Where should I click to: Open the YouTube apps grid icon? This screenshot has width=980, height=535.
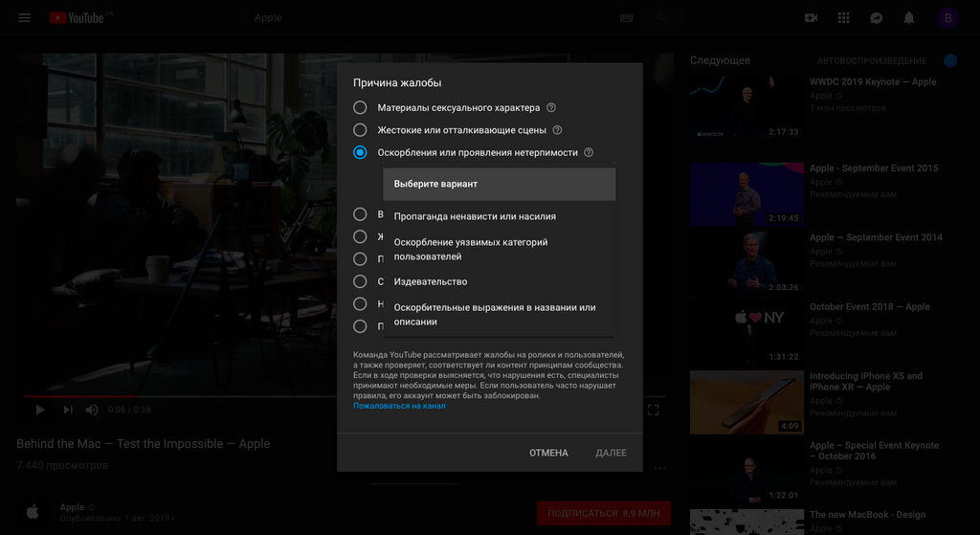click(844, 18)
